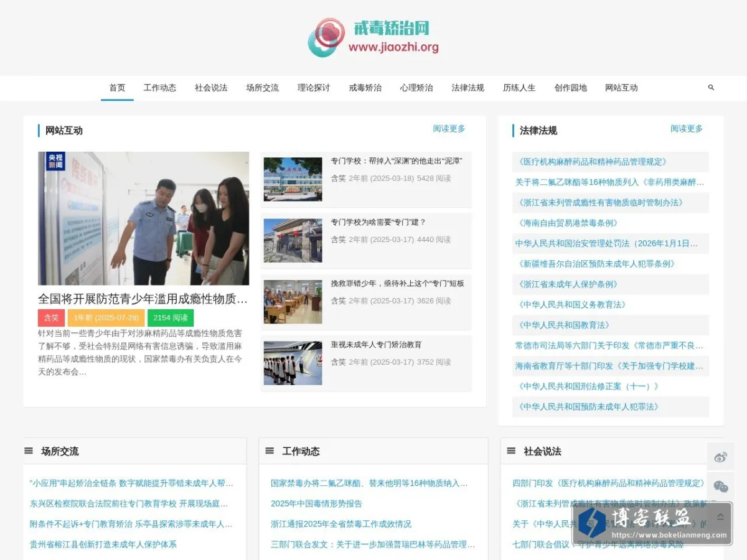Image resolution: width=747 pixels, height=560 pixels.
Task: Go to 心理矫治 in the navigation bar
Action: [416, 88]
